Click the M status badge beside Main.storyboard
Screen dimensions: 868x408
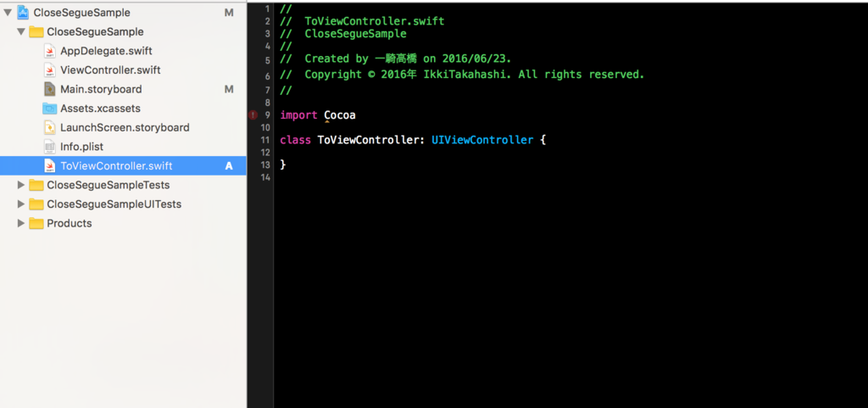229,89
